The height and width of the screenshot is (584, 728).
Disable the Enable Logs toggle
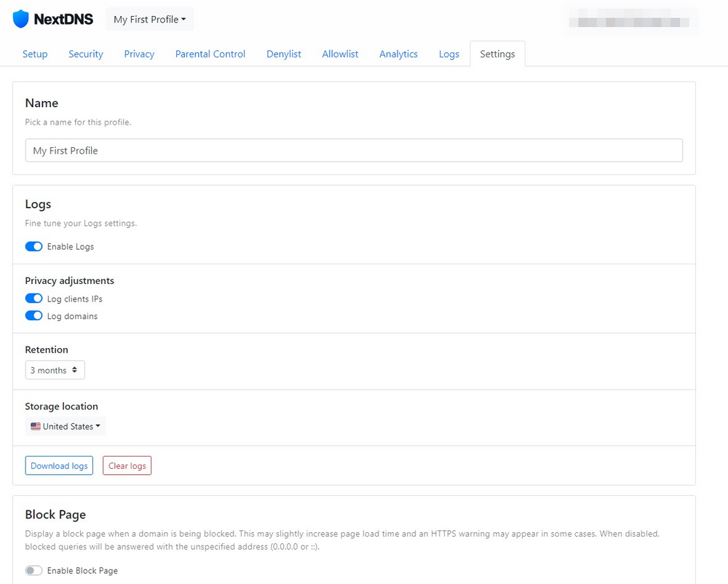click(x=33, y=246)
